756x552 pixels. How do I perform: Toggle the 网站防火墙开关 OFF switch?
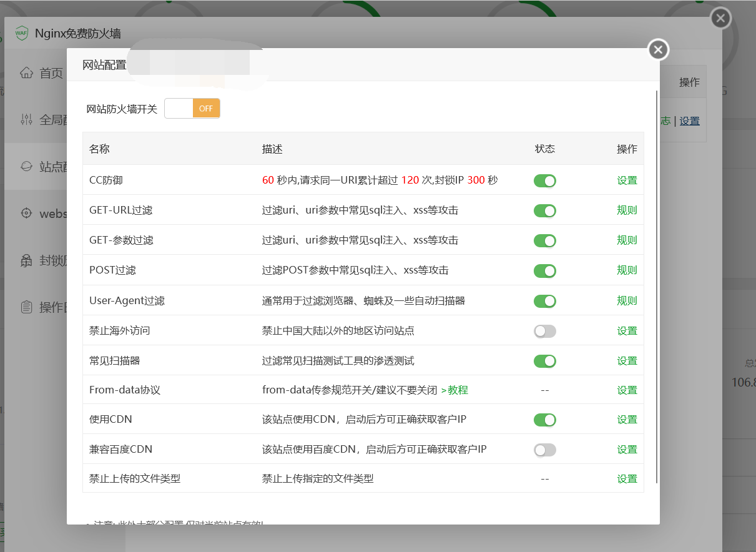tap(192, 108)
